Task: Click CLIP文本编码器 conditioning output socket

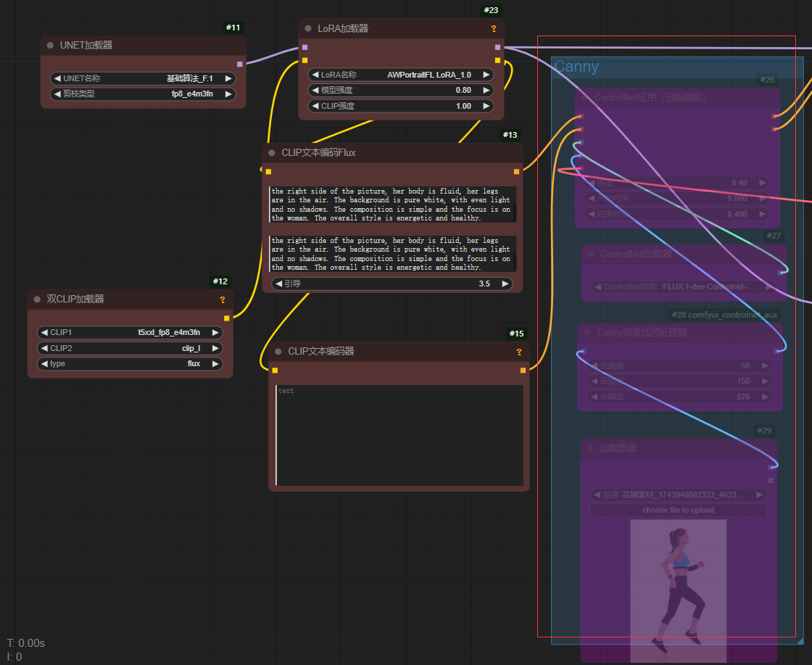Action: (x=523, y=371)
